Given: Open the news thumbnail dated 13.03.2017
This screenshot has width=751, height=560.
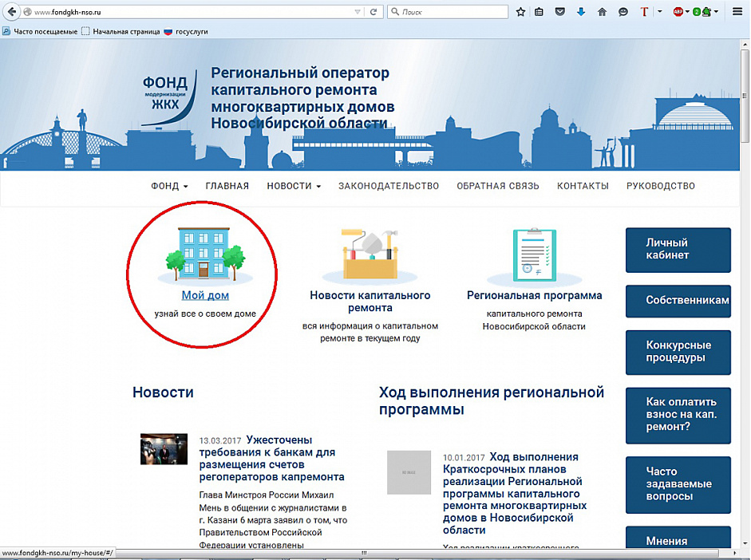Looking at the screenshot, I should pyautogui.click(x=164, y=449).
